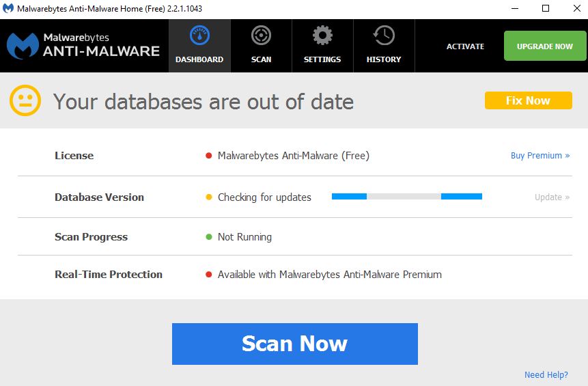
Task: Click the window title version text
Action: coord(109,9)
